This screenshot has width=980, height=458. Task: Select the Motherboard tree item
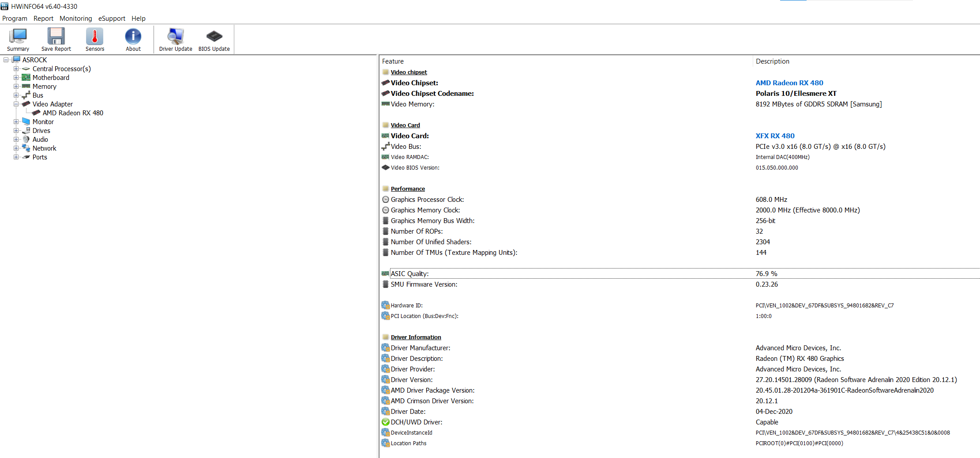(x=51, y=78)
